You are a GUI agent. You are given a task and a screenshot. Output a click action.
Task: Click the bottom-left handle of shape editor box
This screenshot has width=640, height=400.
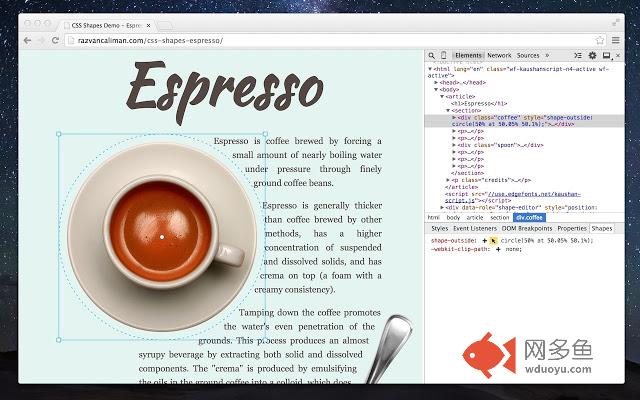59,340
